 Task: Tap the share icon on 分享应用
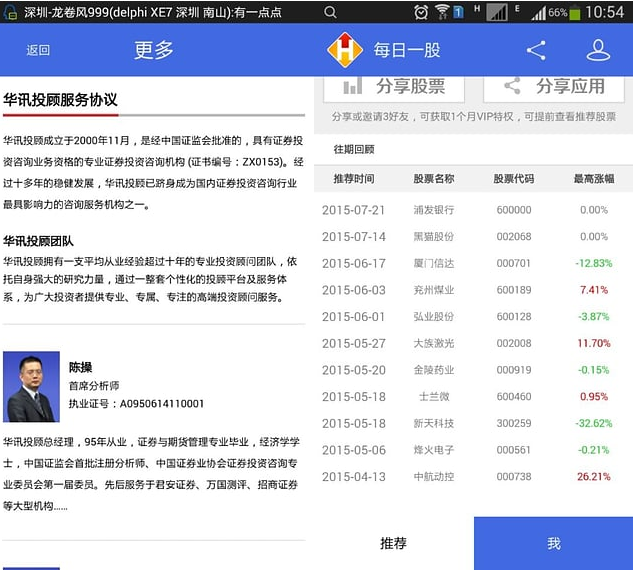coord(512,86)
